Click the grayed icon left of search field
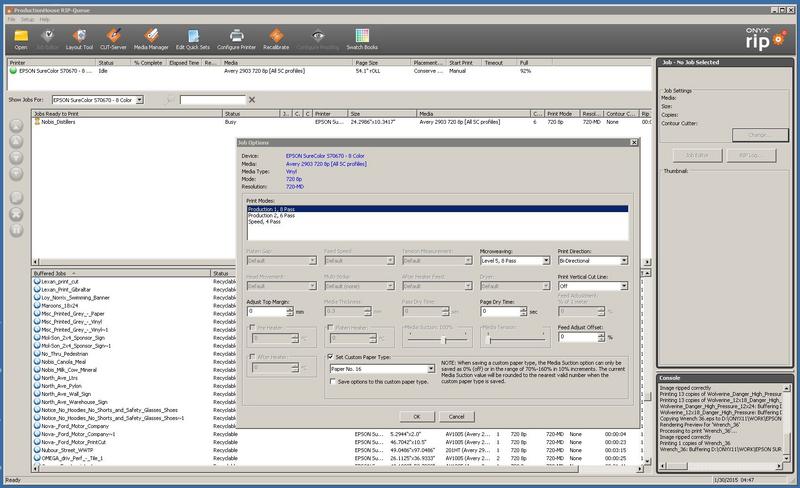Image resolution: width=800 pixels, height=488 pixels. (169, 100)
